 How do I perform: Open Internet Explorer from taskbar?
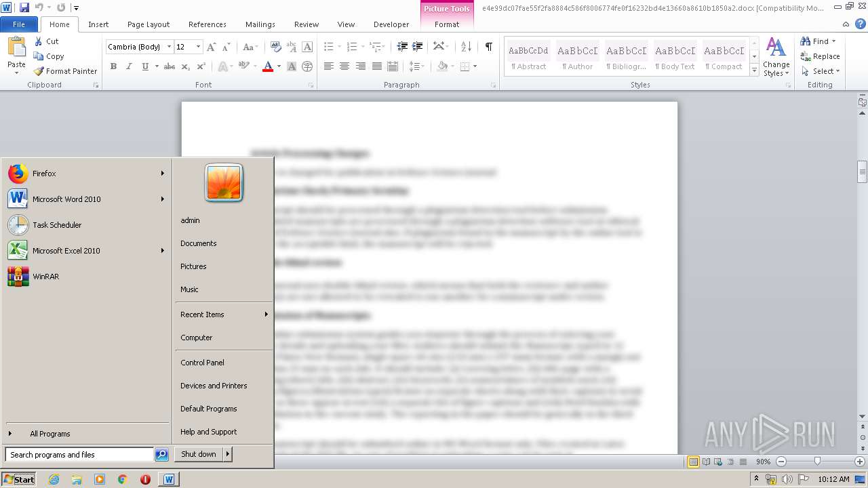click(x=54, y=479)
